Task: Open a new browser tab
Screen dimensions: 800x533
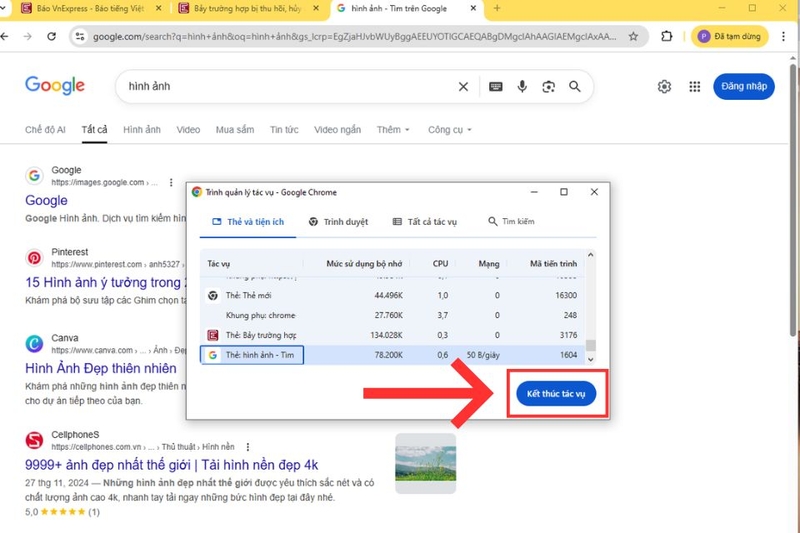Action: coord(496,8)
